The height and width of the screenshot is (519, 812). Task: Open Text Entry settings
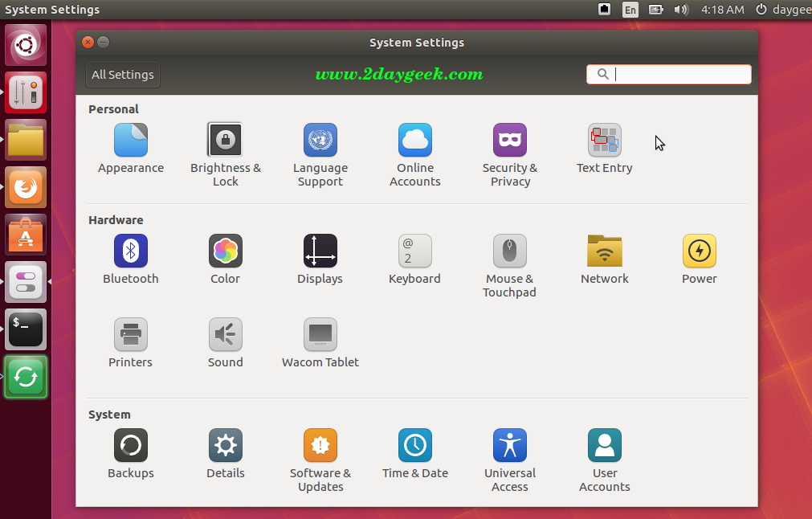point(605,141)
